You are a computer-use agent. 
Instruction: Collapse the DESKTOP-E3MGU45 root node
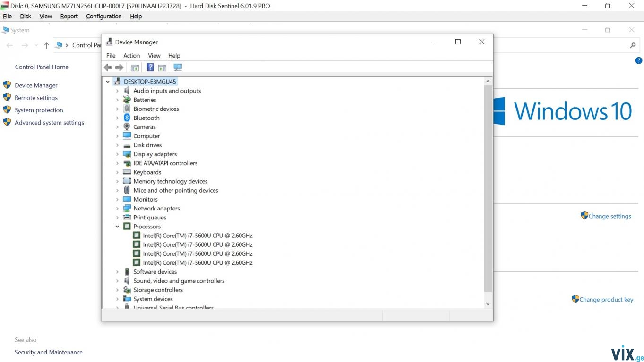pos(108,82)
